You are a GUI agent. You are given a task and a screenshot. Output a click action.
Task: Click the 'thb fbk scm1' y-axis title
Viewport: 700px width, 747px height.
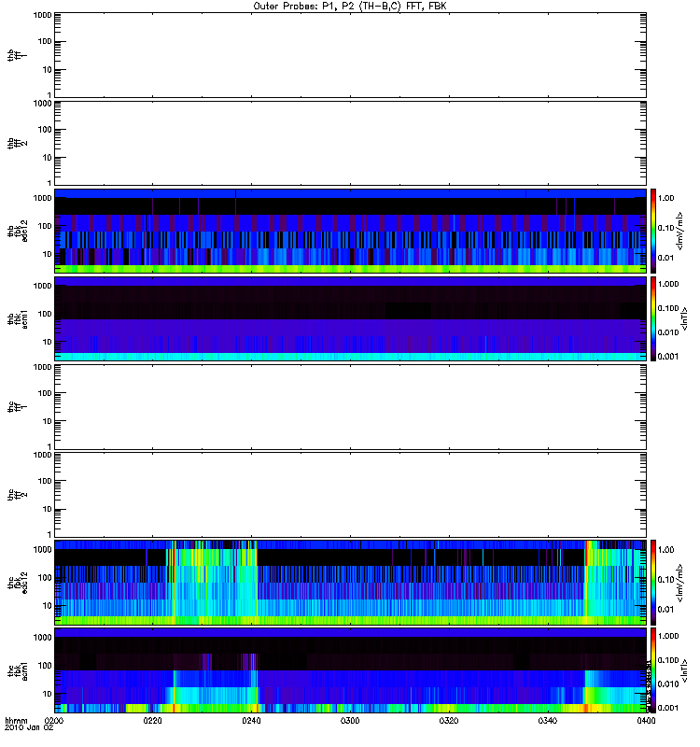pyautogui.click(x=18, y=318)
